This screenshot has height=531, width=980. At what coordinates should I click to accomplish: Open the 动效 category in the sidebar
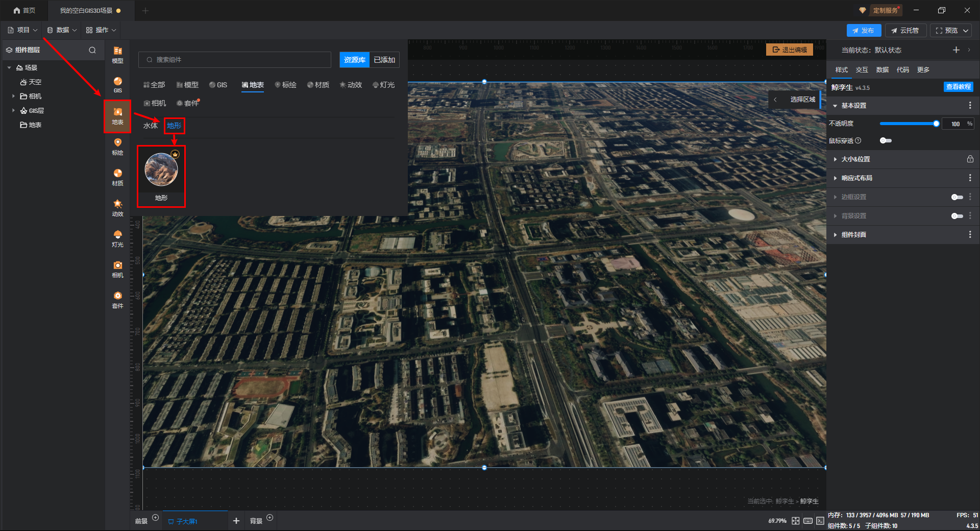(x=117, y=208)
